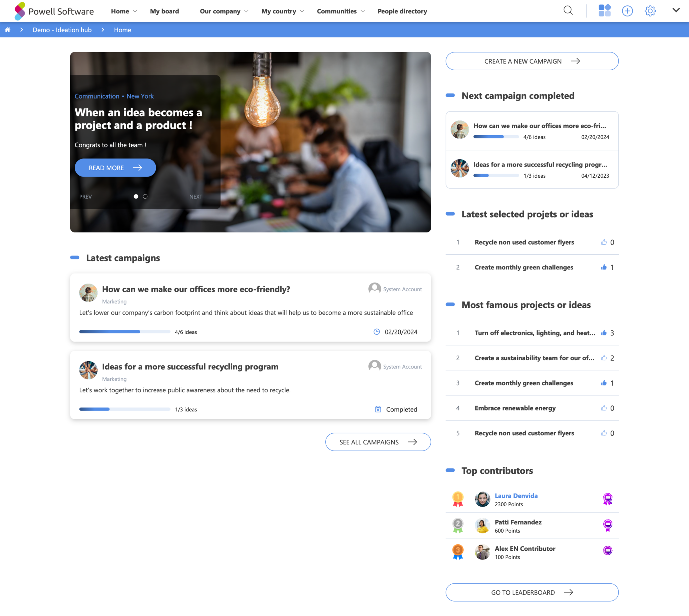Open the app launcher tiles icon
Image resolution: width=689 pixels, height=616 pixels.
(x=605, y=11)
